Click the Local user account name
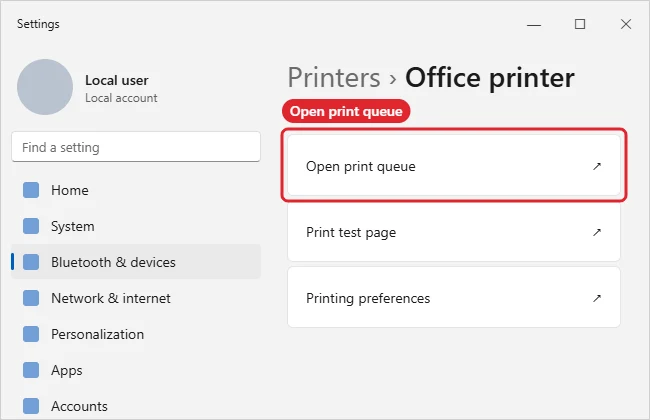 pos(116,80)
